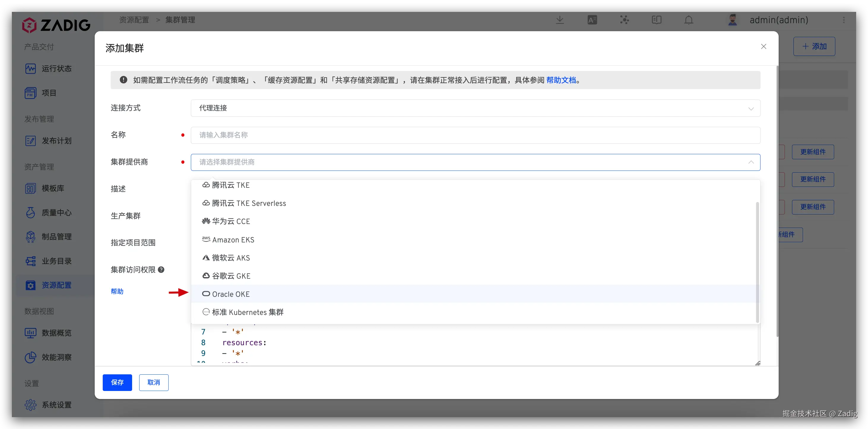Viewport: 868px width, 429px height.
Task: Click the 系统设置 gear icon
Action: coord(30,405)
